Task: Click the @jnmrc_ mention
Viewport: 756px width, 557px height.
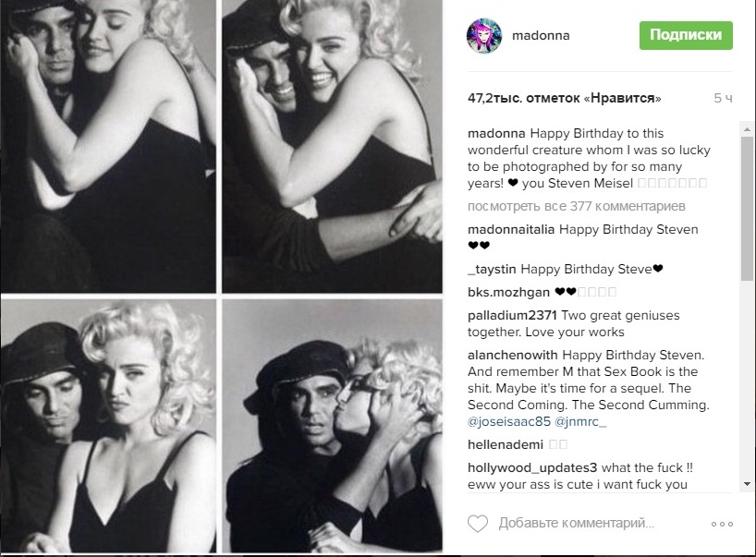Action: tap(579, 421)
